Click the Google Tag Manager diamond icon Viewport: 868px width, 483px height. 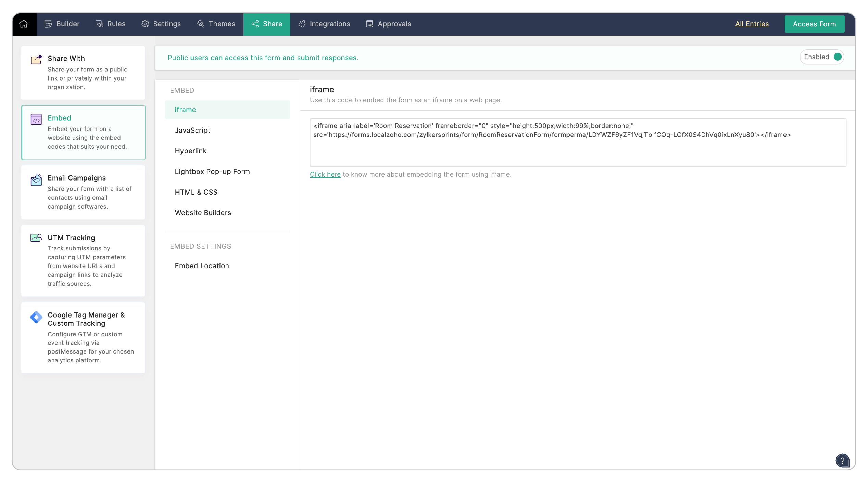36,317
